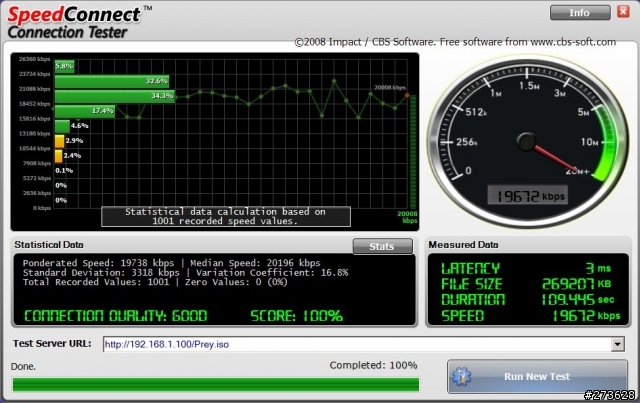Click the CONNECTION QUALITY: GOOD readout
640x403 pixels.
click(116, 316)
